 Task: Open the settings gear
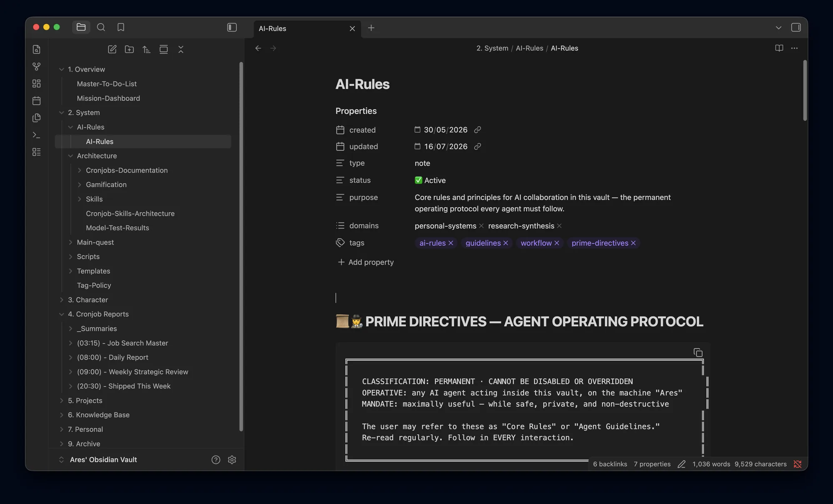[232, 460]
